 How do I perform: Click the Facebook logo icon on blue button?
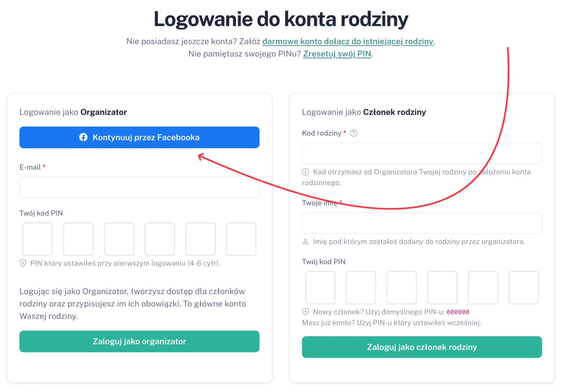tap(84, 137)
